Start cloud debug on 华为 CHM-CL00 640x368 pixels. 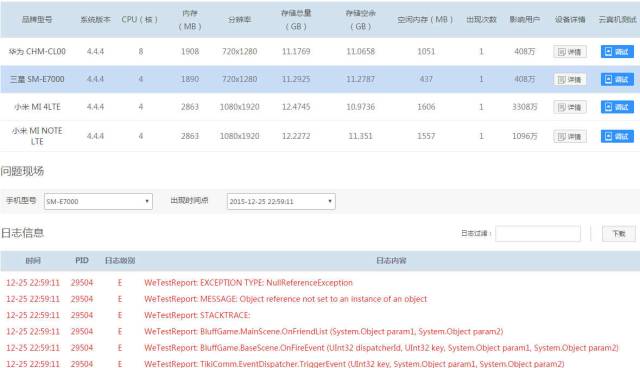point(617,52)
